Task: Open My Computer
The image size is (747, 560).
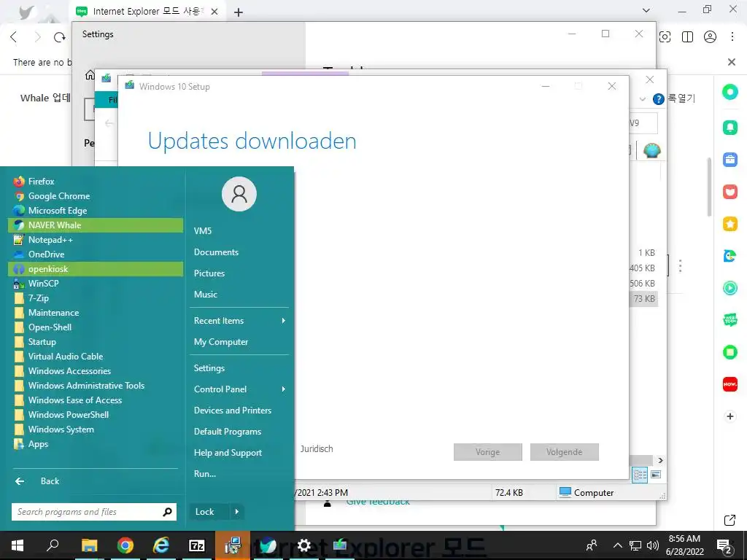Action: tap(239, 342)
